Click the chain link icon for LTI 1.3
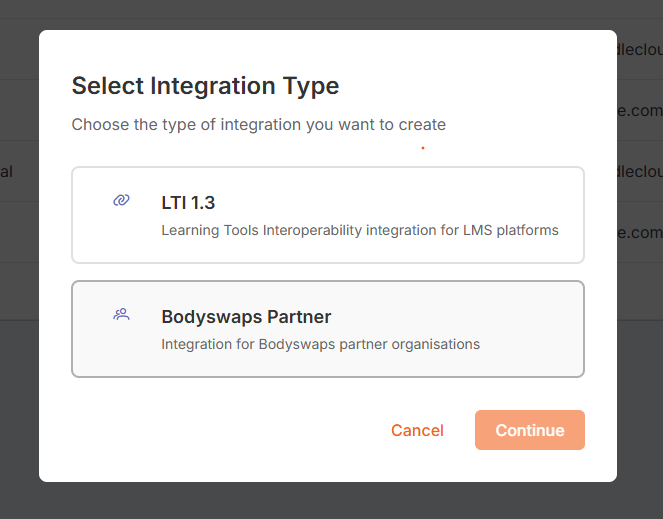 [x=121, y=201]
